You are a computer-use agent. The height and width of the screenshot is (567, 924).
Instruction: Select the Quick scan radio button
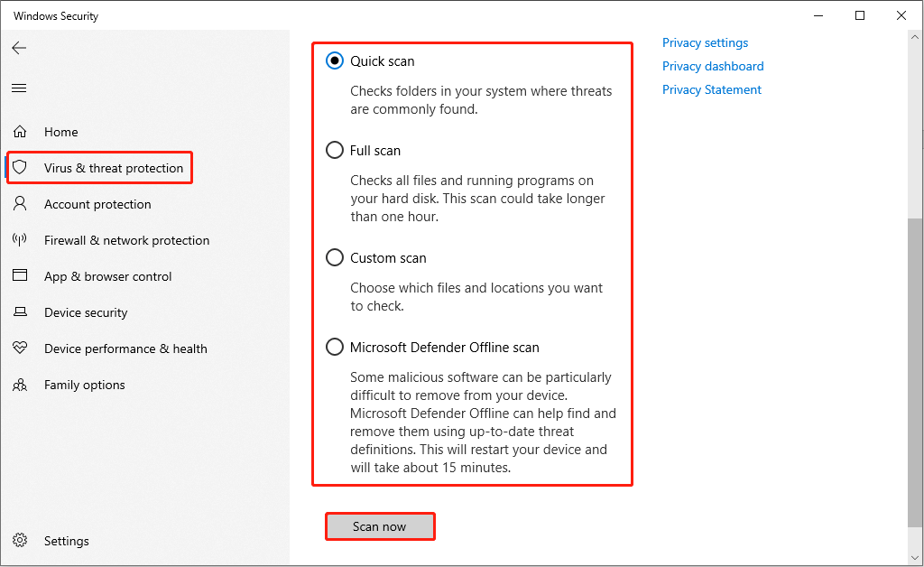(334, 60)
